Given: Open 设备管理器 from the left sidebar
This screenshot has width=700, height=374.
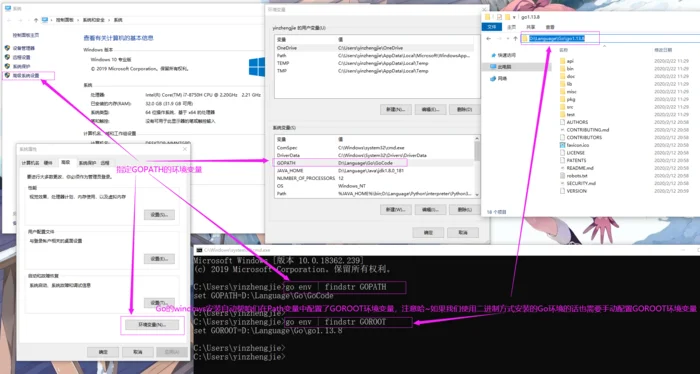Looking at the screenshot, I should [x=20, y=48].
